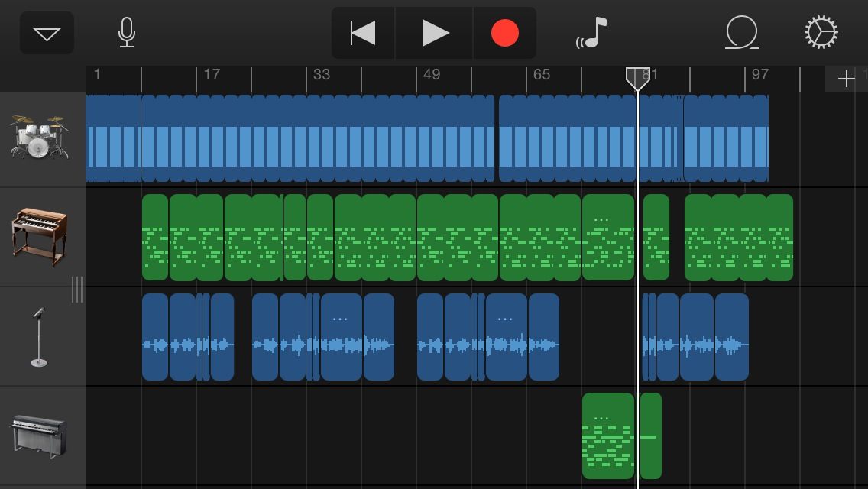
Task: Open song Settings gear icon
Action: click(821, 32)
